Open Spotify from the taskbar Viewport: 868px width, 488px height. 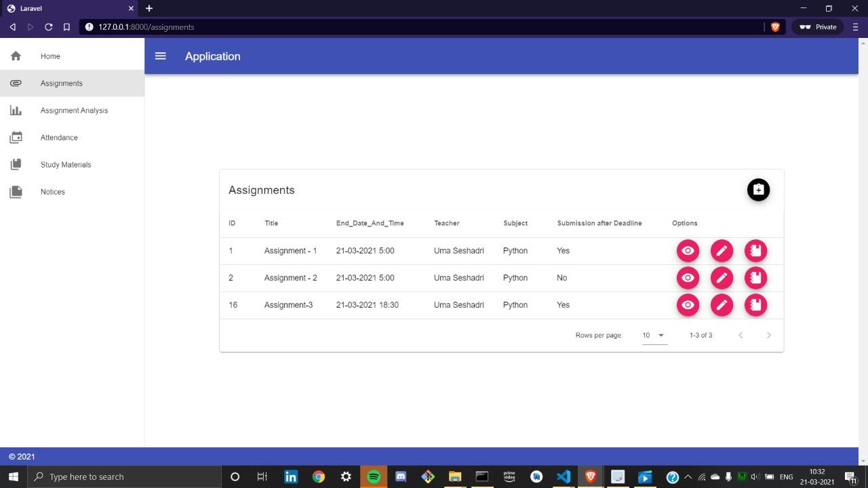click(374, 476)
